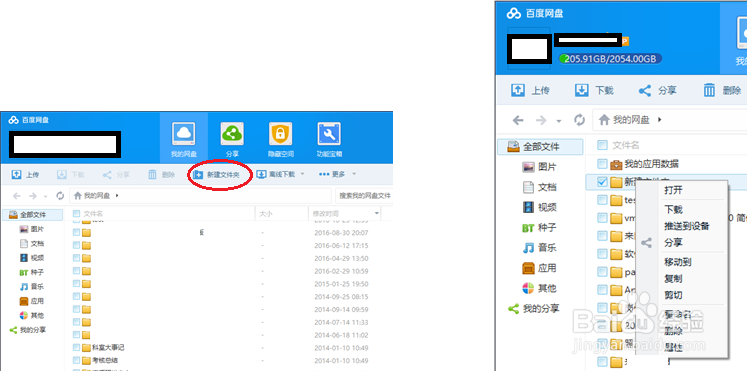Select 音乐 in right window sidebar
Viewport: 747px width, 371px height.
pyautogui.click(x=539, y=248)
